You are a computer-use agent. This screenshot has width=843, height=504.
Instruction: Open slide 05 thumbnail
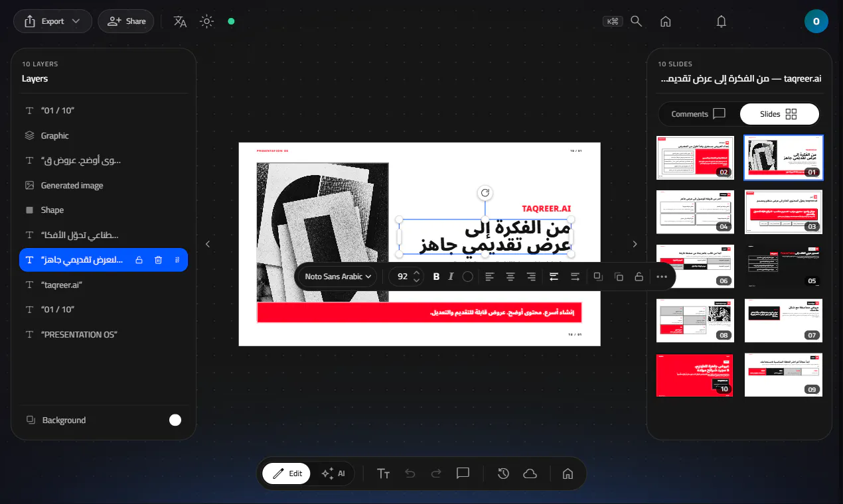click(x=784, y=267)
